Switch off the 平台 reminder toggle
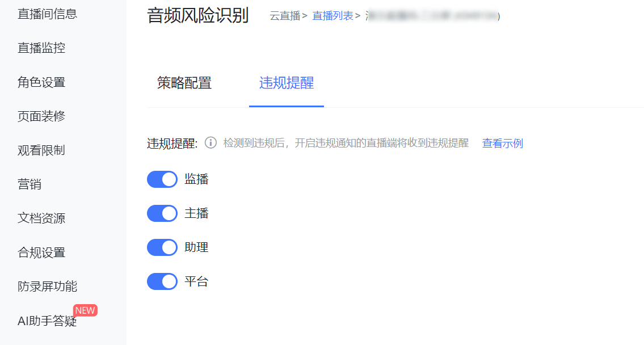This screenshot has width=644, height=345. [x=162, y=282]
